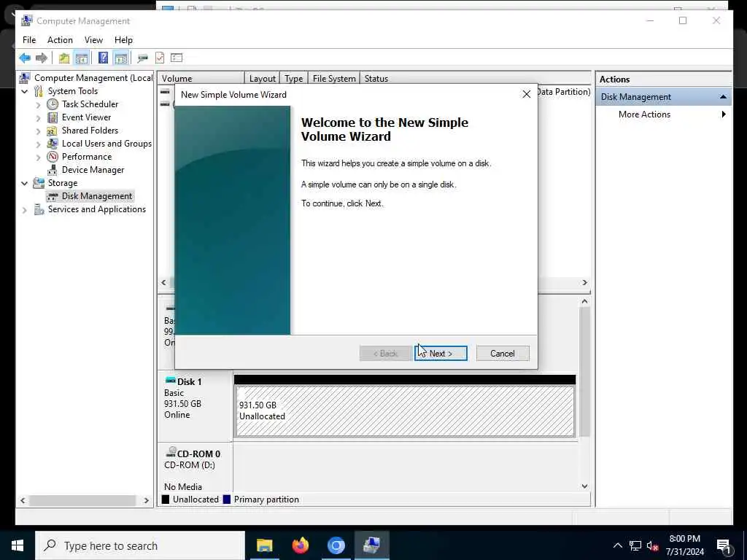The height and width of the screenshot is (560, 747).
Task: Click the disk view scroll up arrow
Action: (x=584, y=301)
